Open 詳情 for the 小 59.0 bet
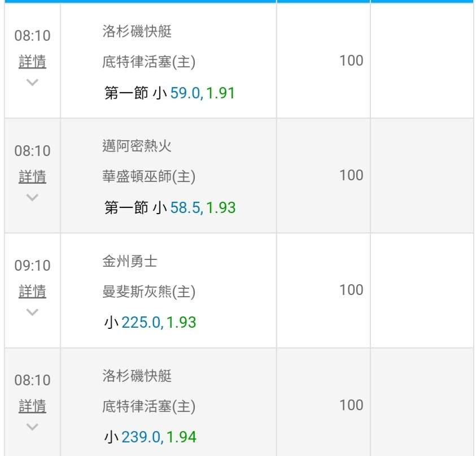This screenshot has width=476, height=456. 32,62
